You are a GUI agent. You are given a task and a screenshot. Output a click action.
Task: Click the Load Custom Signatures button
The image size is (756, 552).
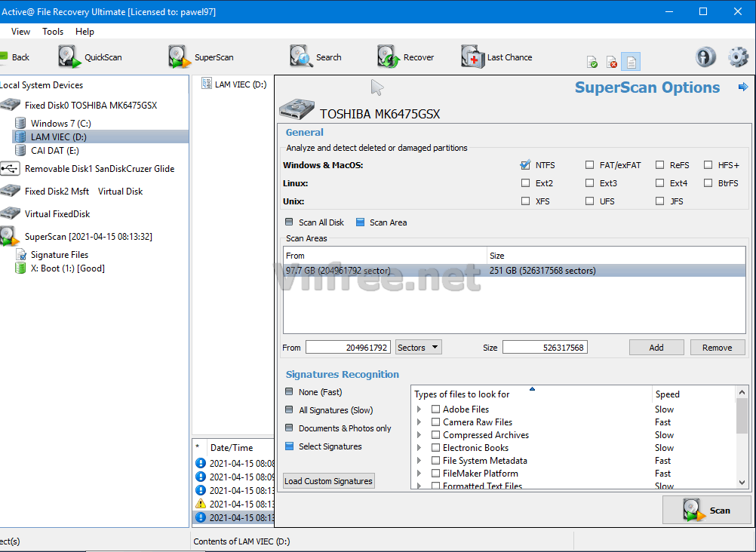click(328, 481)
